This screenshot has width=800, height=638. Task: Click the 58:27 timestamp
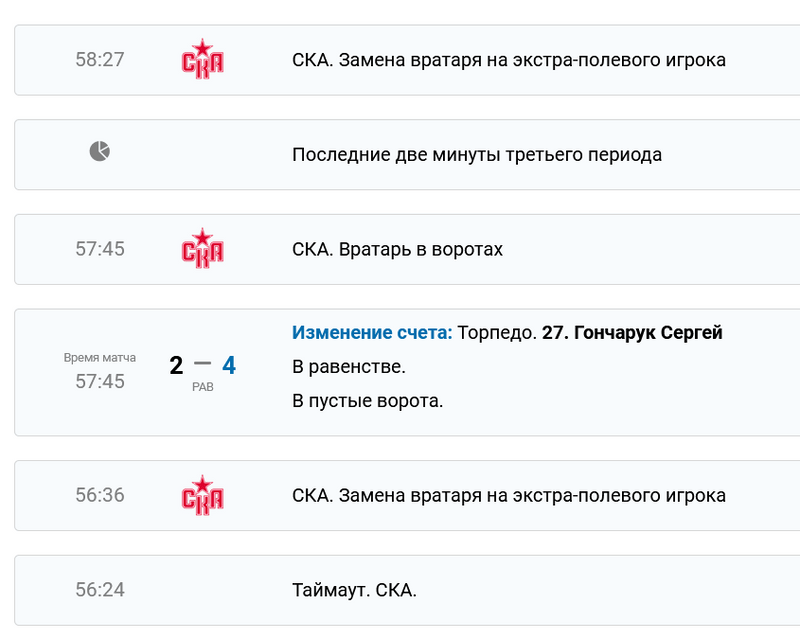click(100, 60)
